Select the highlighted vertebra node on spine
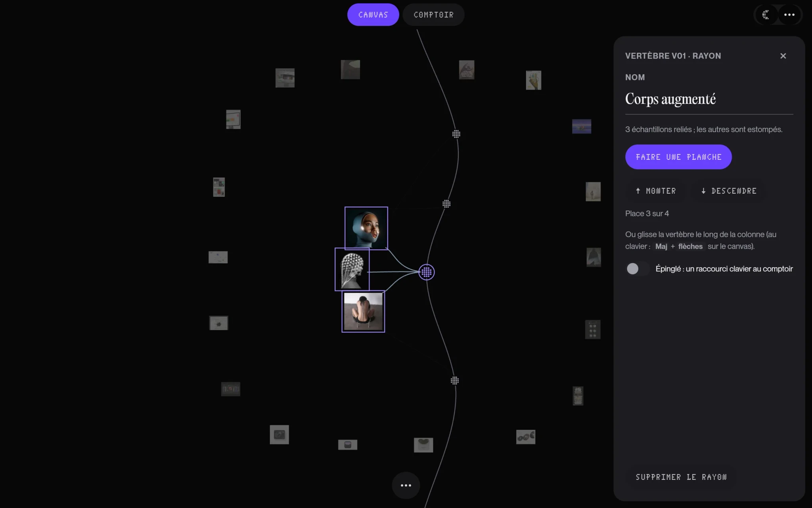This screenshot has height=508, width=812. coord(427,272)
